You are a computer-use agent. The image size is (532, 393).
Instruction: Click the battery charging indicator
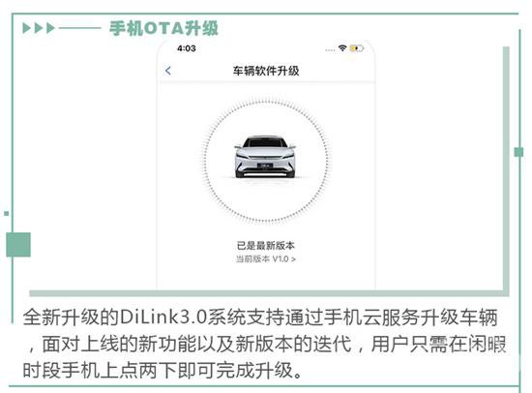coord(357,48)
